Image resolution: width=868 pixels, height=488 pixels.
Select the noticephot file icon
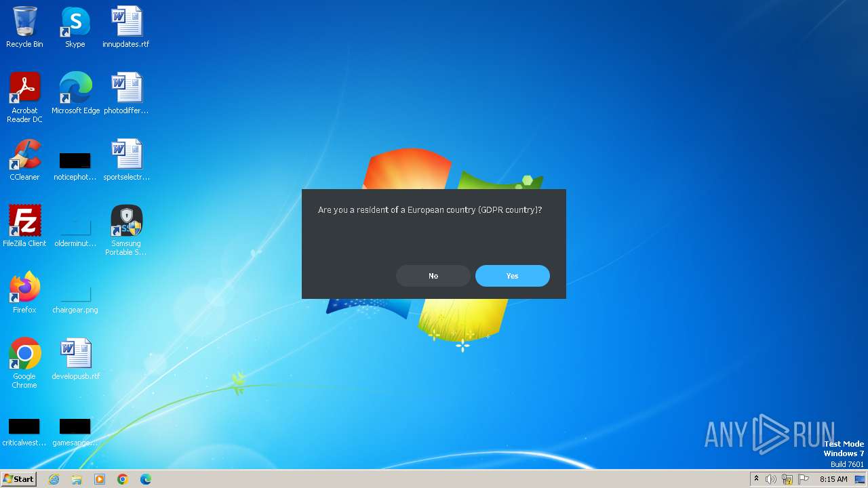click(x=75, y=167)
